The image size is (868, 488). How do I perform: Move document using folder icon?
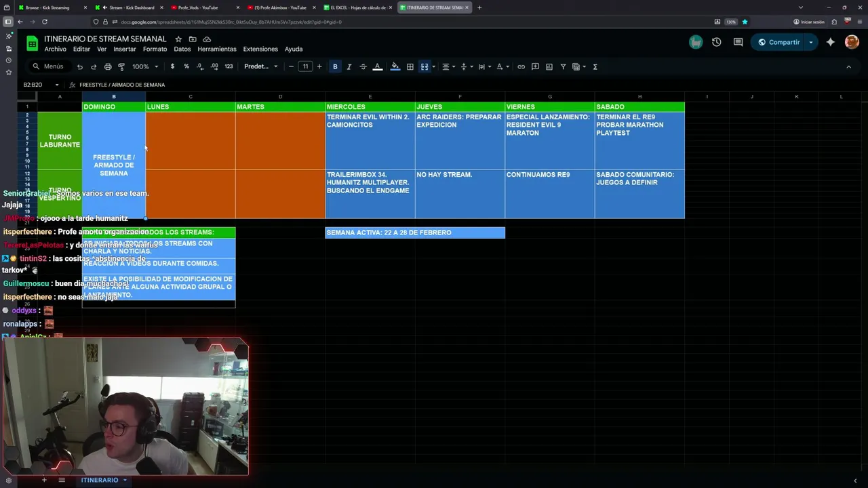(193, 39)
